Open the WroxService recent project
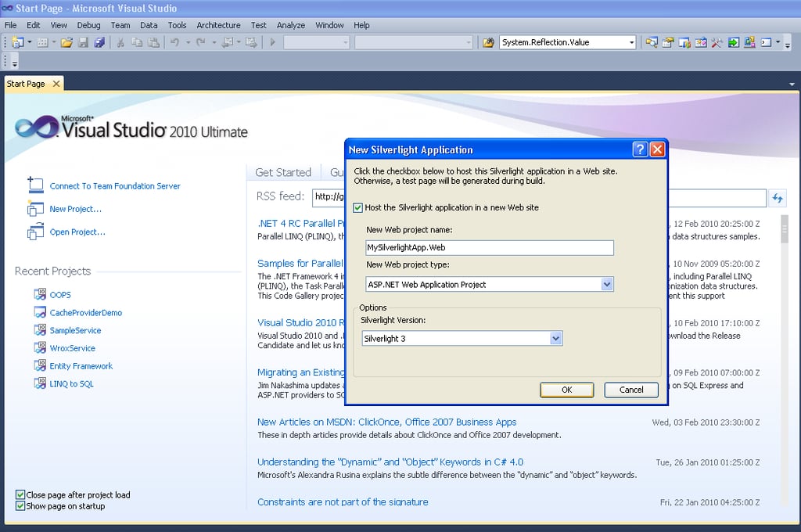This screenshot has height=532, width=801. [x=73, y=348]
